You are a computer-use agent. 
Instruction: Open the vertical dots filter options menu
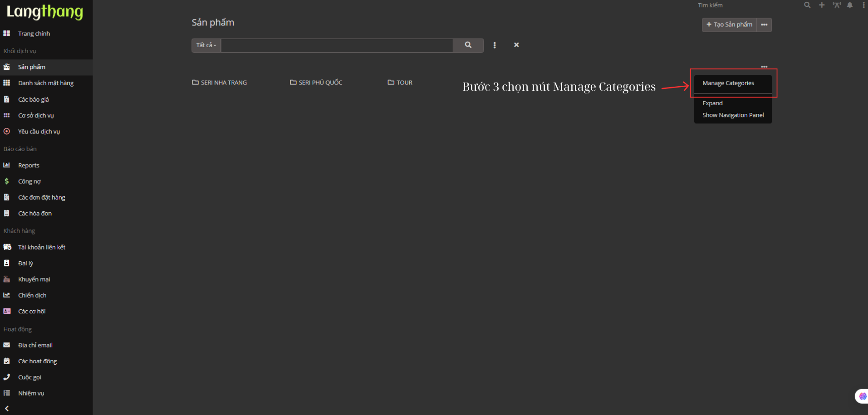point(495,45)
